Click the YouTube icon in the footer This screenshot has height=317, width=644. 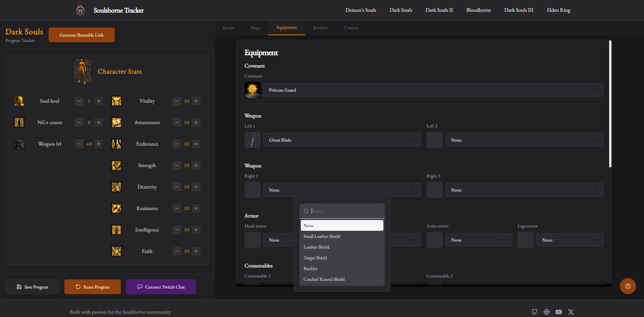click(559, 312)
